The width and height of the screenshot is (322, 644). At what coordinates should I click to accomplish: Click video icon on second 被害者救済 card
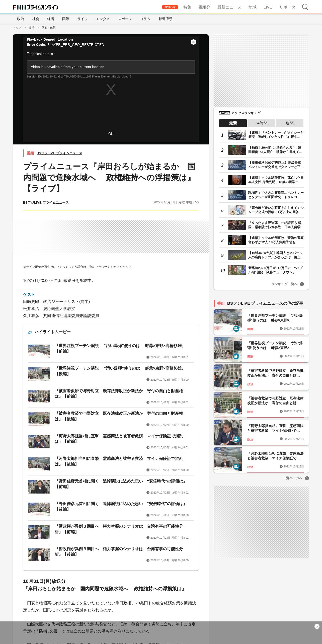click(x=236, y=411)
